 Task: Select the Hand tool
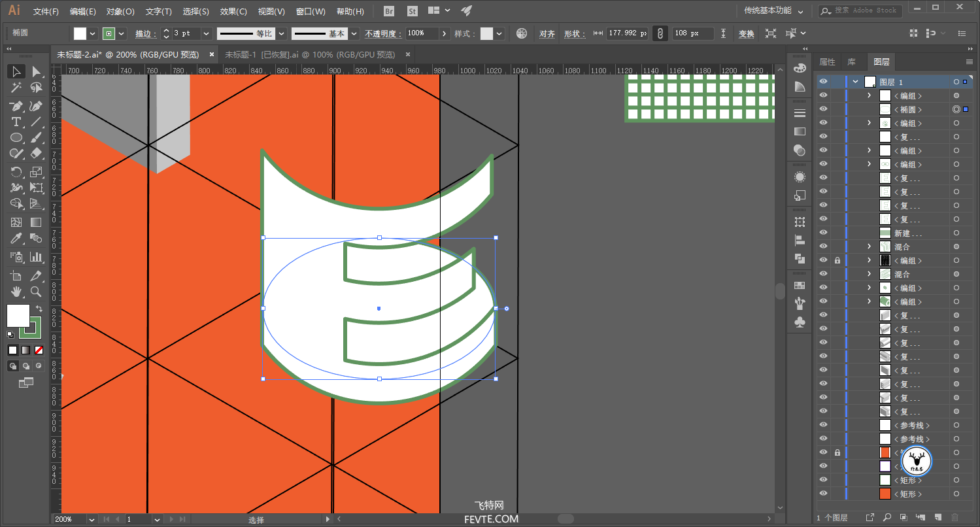click(16, 292)
